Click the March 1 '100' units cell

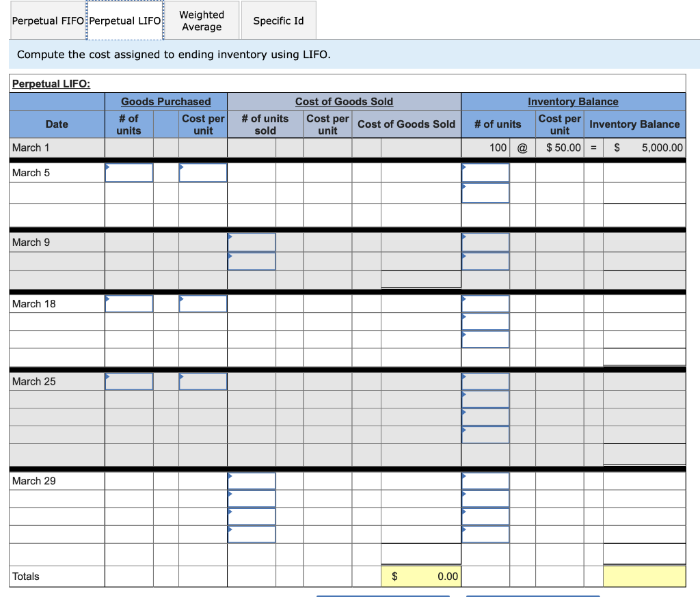pos(485,148)
